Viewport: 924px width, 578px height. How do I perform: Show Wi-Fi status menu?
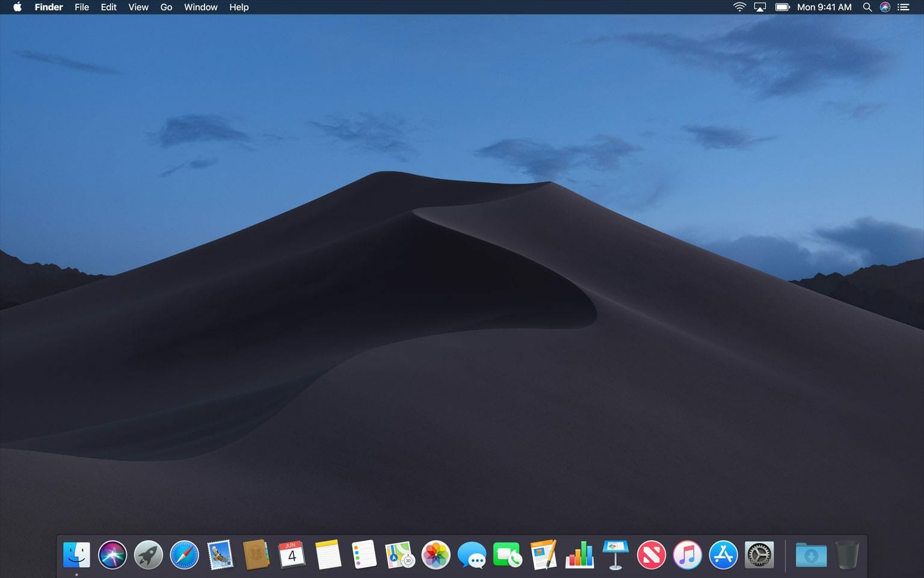(x=739, y=7)
